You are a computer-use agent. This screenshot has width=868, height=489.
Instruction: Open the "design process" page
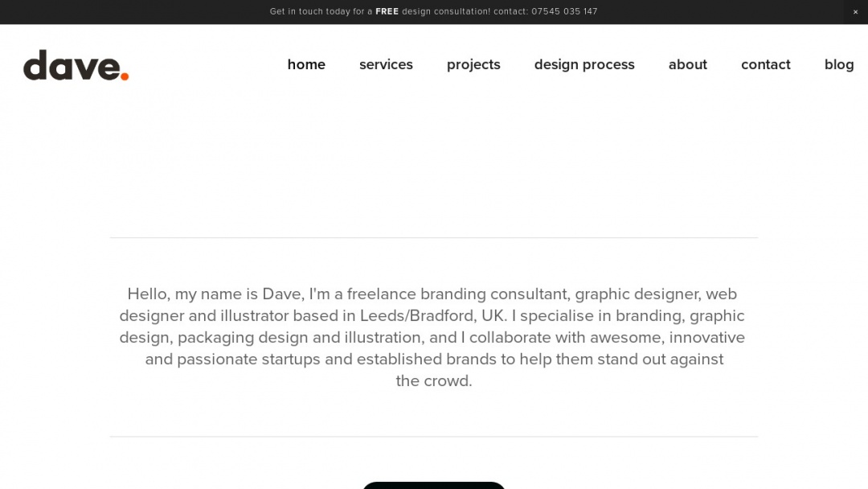pyautogui.click(x=584, y=64)
